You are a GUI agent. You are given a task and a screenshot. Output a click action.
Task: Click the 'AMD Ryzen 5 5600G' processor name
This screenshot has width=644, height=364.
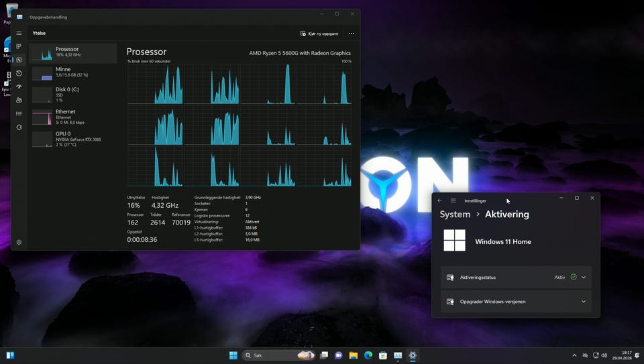[x=300, y=53]
